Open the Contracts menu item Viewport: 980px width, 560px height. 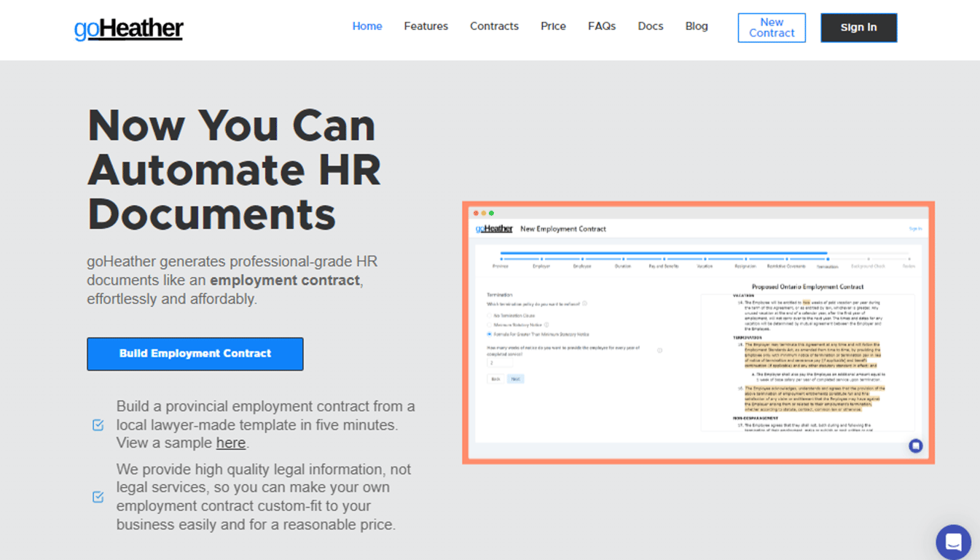click(494, 26)
